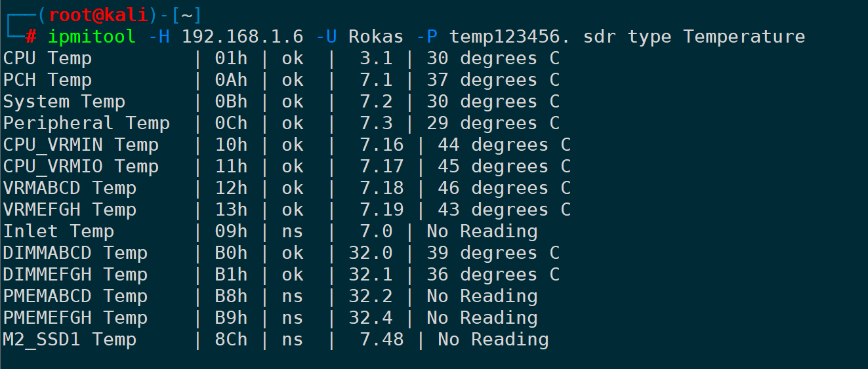This screenshot has height=369, width=868.
Task: Click the M2_SSD1 Temp sensor name
Action: click(70, 340)
